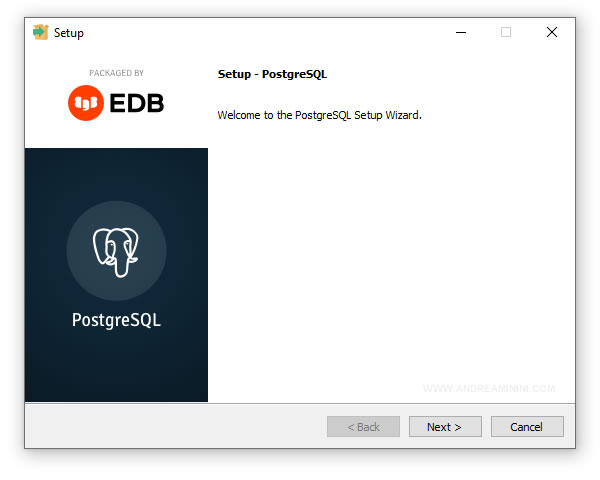Click the PostgreSQL elephant logo
600x480 pixels.
coord(116,251)
